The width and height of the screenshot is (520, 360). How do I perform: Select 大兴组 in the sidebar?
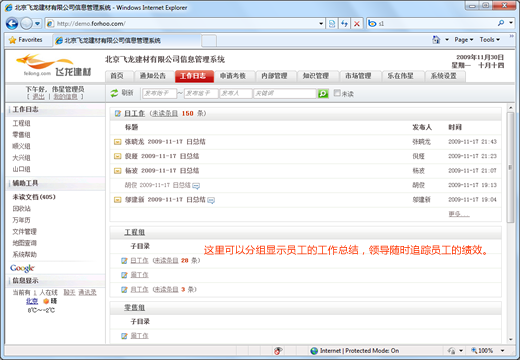(21, 158)
